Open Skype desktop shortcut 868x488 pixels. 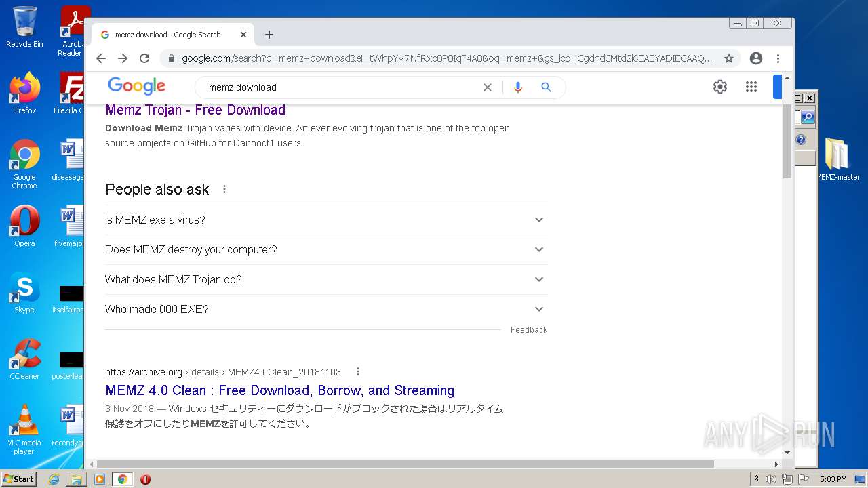coord(24,293)
